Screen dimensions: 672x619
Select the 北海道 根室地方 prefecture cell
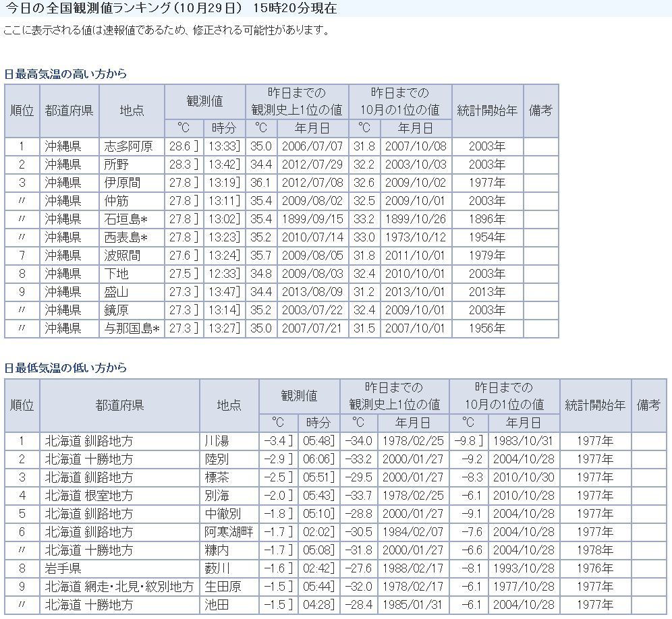[x=89, y=496]
